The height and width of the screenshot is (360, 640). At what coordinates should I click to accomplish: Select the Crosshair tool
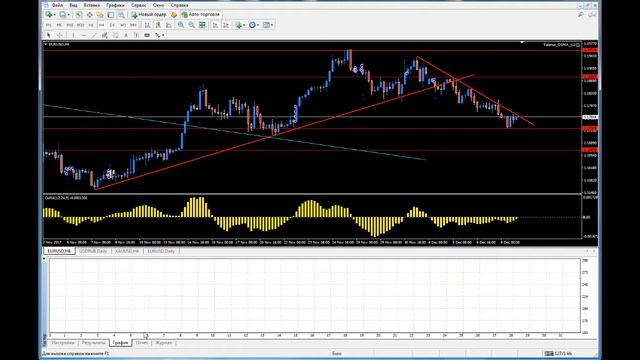pos(60,35)
